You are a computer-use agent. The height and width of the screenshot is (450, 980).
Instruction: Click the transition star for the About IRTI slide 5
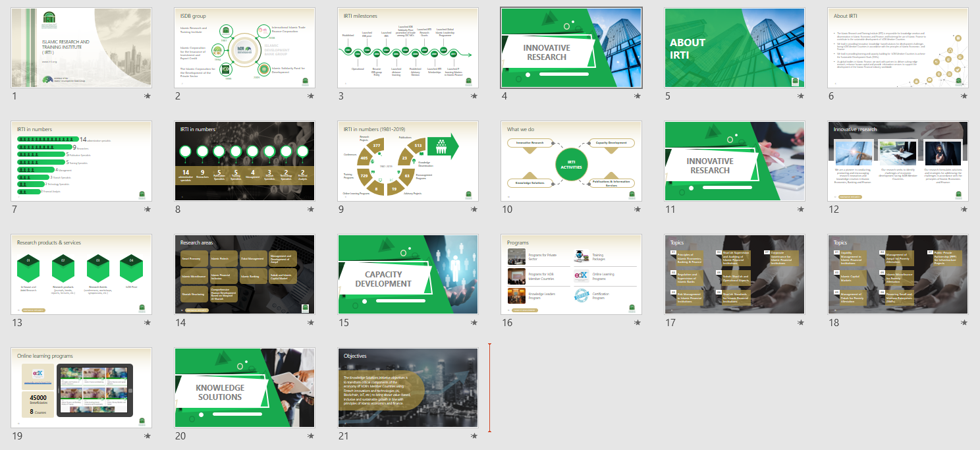click(800, 97)
